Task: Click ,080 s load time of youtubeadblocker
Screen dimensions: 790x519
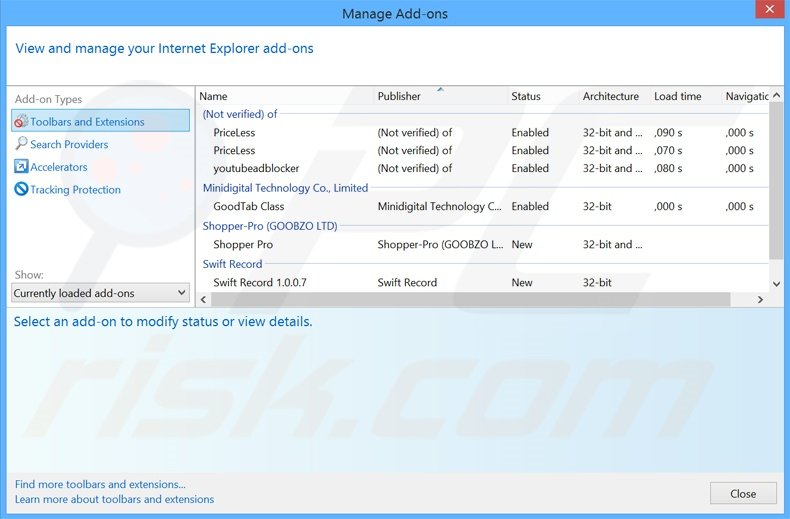Action: 668,168
